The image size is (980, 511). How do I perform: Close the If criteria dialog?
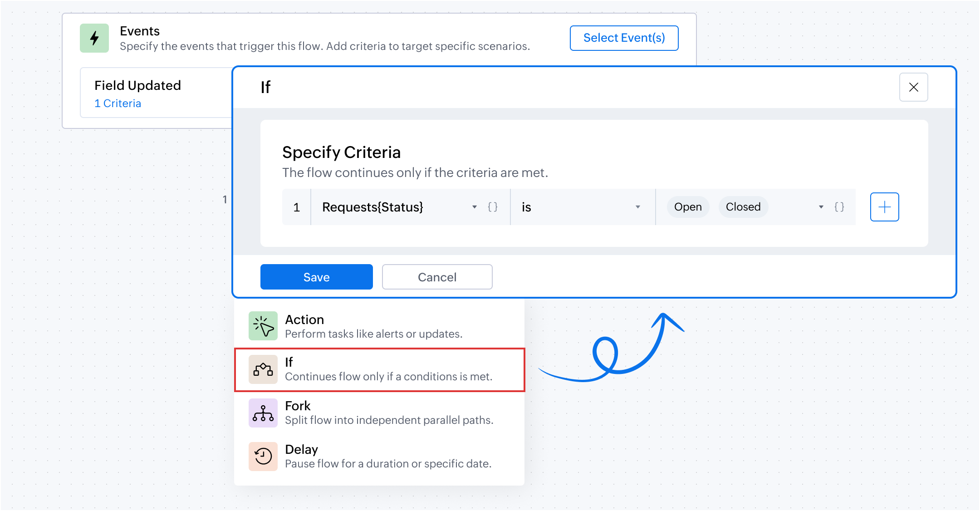click(x=914, y=87)
